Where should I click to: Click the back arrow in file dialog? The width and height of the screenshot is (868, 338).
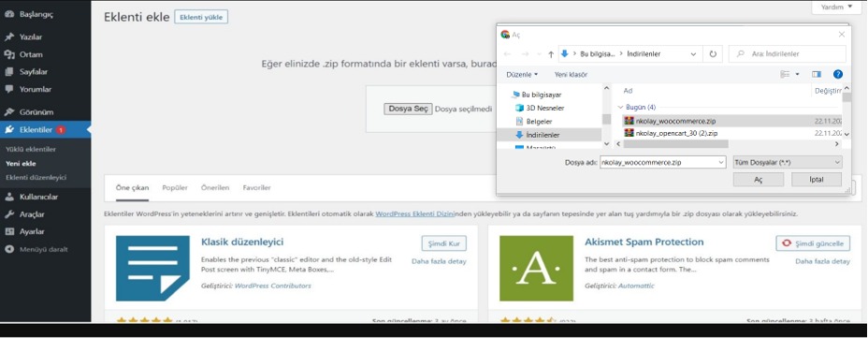pyautogui.click(x=508, y=54)
